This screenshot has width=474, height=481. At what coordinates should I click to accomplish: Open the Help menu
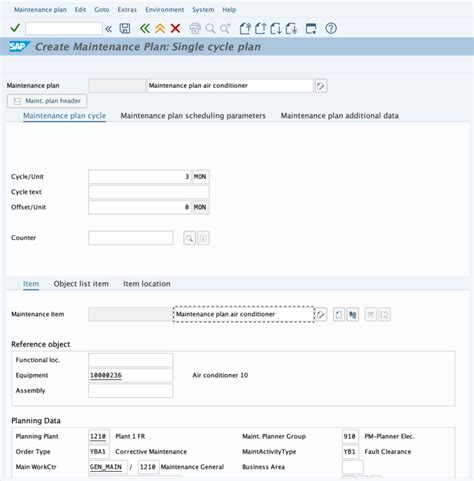click(229, 10)
